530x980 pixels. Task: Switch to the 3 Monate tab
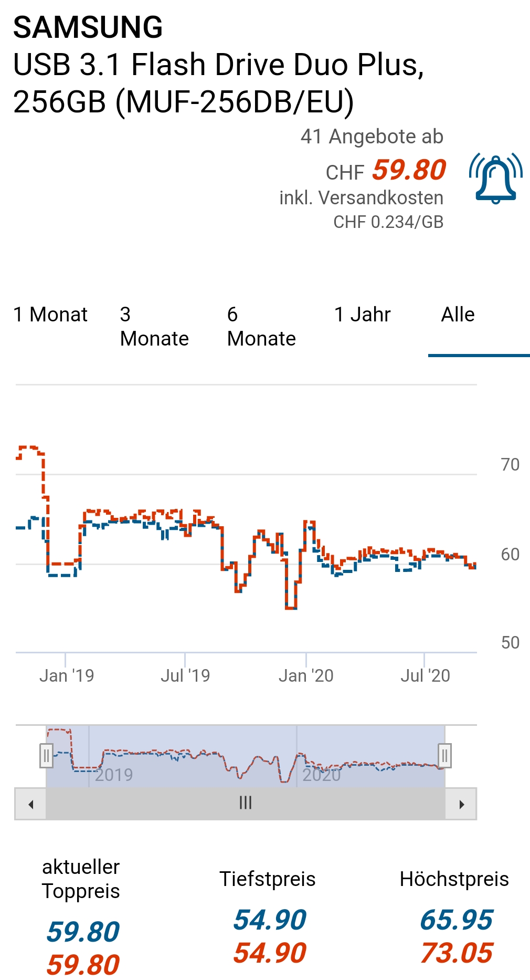154,327
